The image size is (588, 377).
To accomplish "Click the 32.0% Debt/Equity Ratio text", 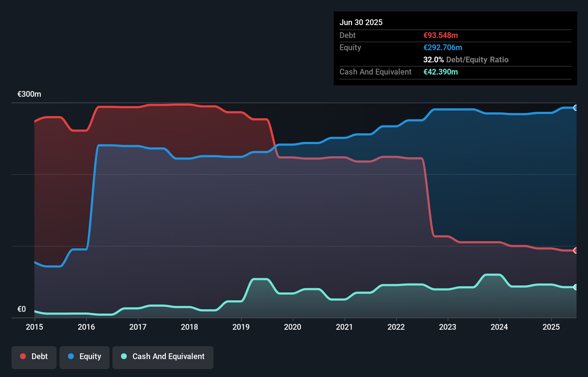I will (466, 59).
